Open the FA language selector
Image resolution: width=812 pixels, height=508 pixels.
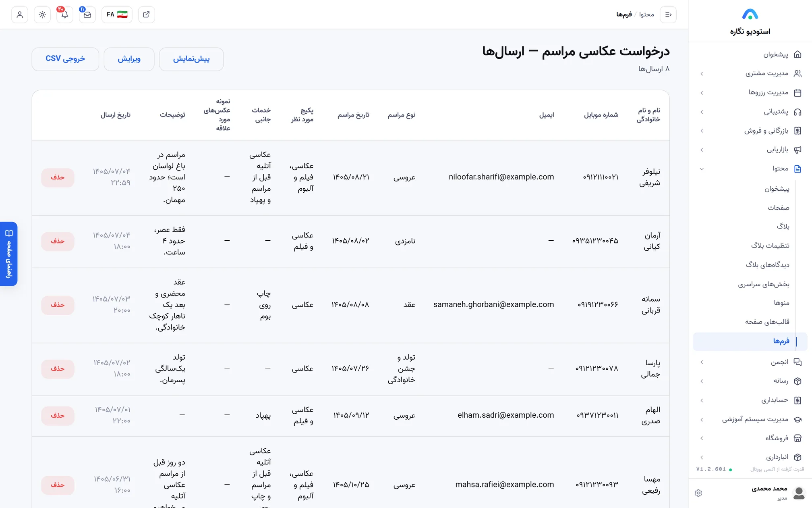pos(117,15)
